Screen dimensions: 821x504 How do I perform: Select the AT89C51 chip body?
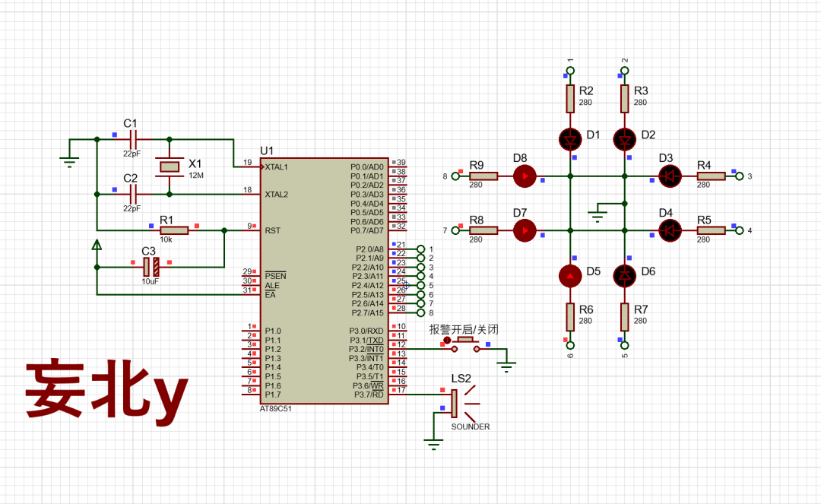[324, 281]
